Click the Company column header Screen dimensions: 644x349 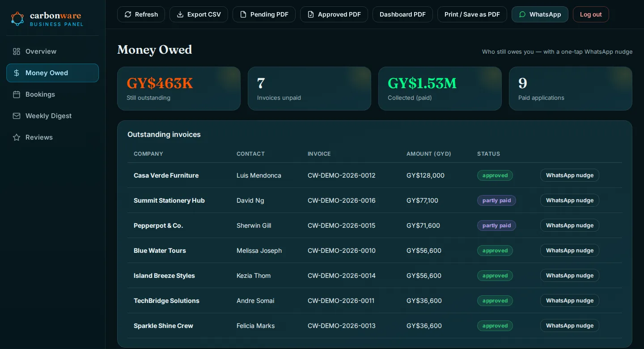(148, 154)
